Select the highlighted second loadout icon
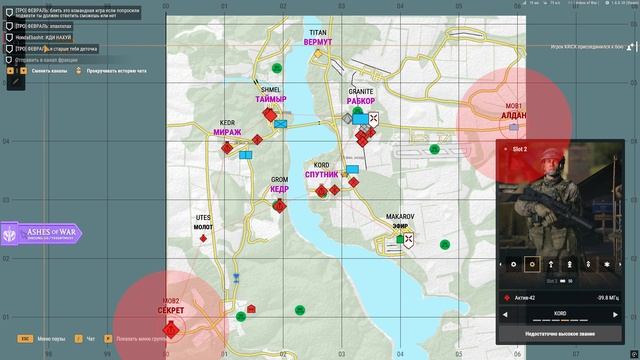The width and height of the screenshot is (640, 360). pos(532,264)
